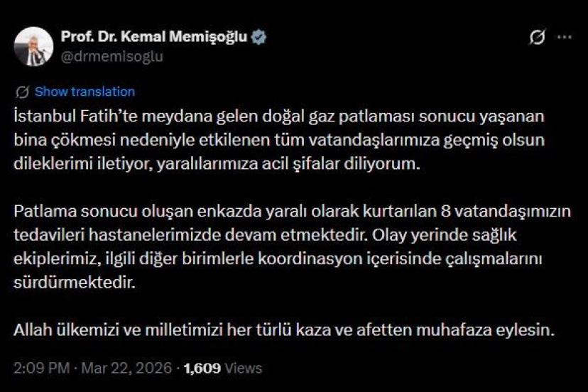Open the three-dot more options menu
The width and height of the screenshot is (588, 392).
click(564, 38)
